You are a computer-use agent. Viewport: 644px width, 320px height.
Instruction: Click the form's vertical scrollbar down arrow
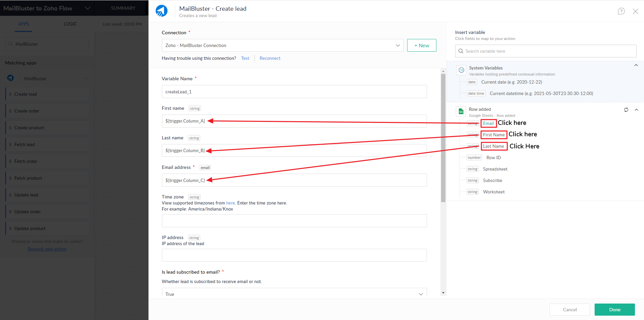443,293
